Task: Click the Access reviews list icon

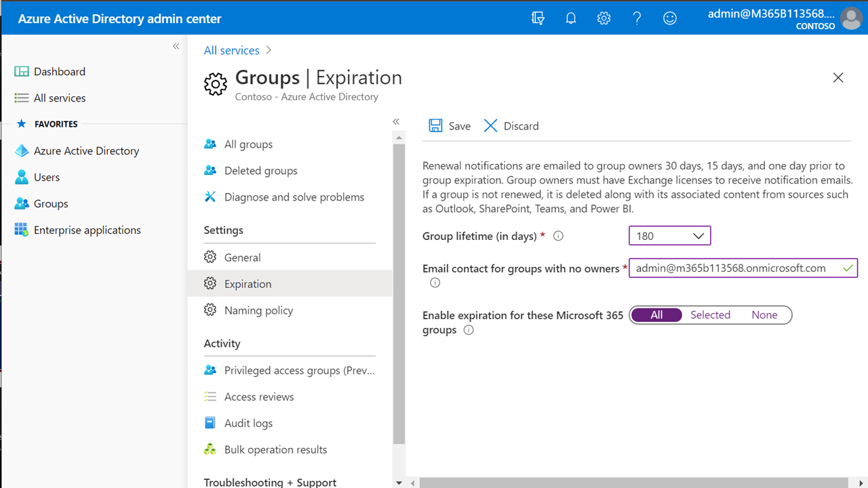Action: [210, 396]
